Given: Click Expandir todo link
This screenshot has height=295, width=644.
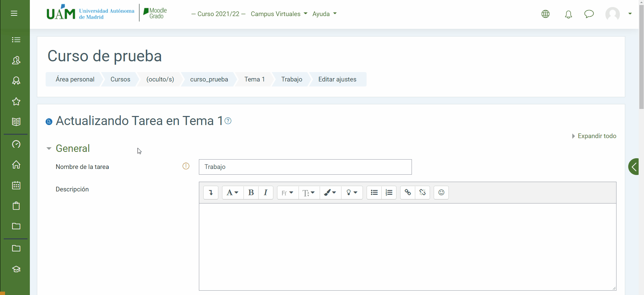Looking at the screenshot, I should click(x=596, y=136).
